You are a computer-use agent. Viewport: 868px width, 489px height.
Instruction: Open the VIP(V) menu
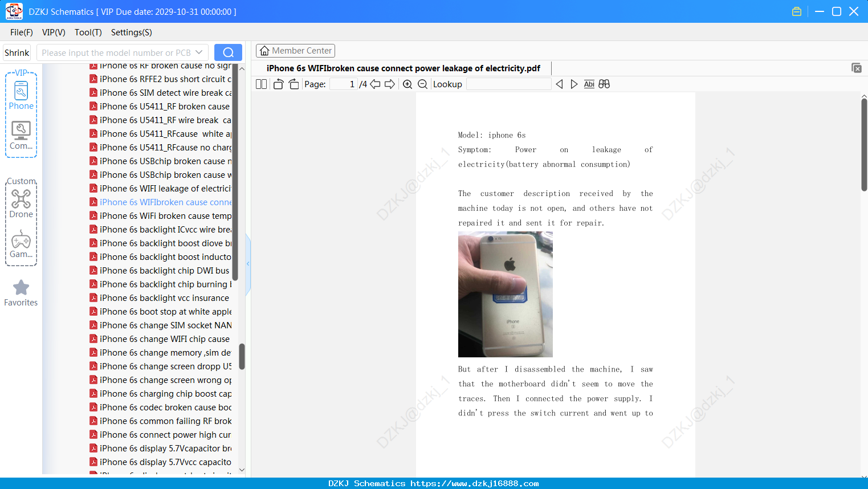click(54, 32)
